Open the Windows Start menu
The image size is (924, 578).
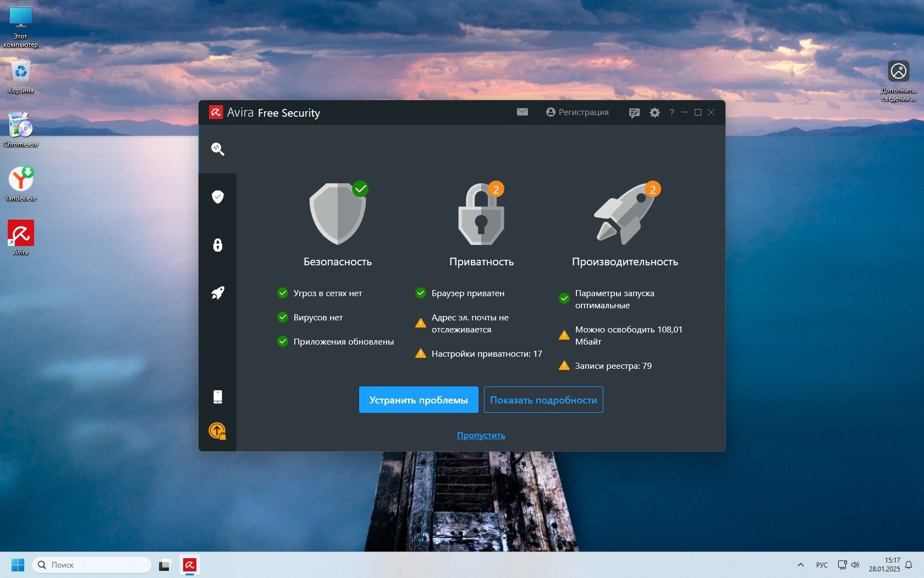(x=18, y=565)
